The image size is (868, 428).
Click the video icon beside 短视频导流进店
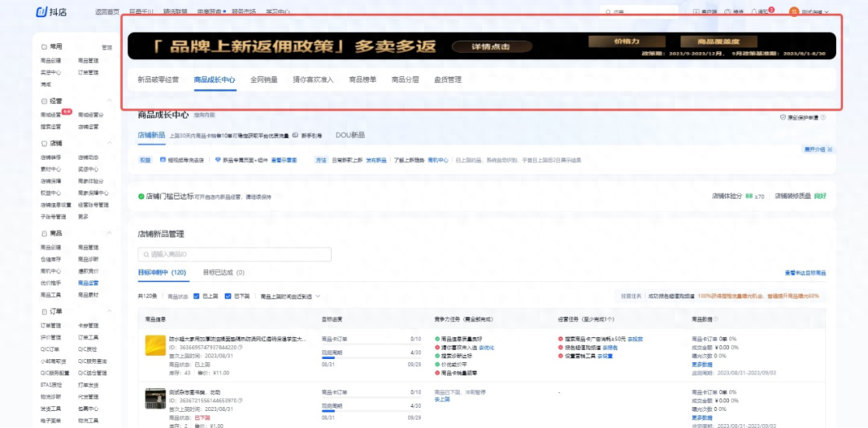[x=162, y=160]
